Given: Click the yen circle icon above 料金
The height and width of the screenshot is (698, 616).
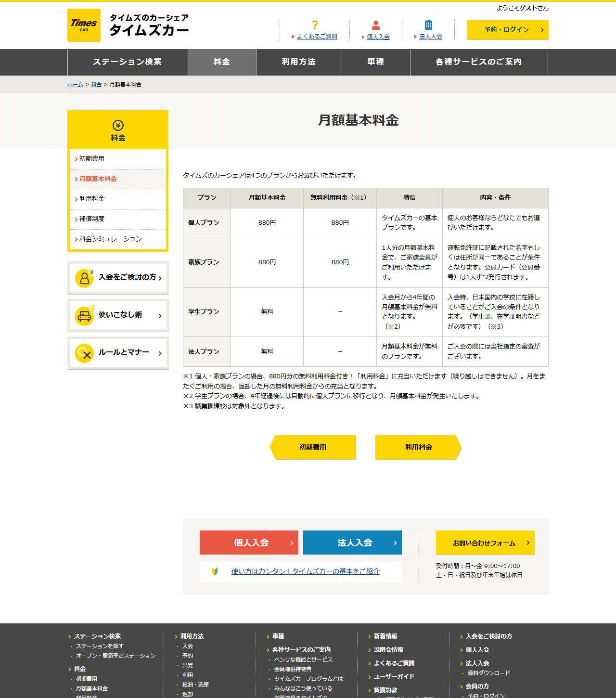Looking at the screenshot, I should pos(118,125).
